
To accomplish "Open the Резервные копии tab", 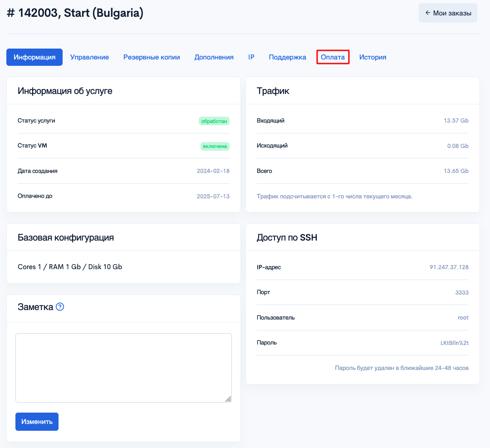I will point(152,57).
